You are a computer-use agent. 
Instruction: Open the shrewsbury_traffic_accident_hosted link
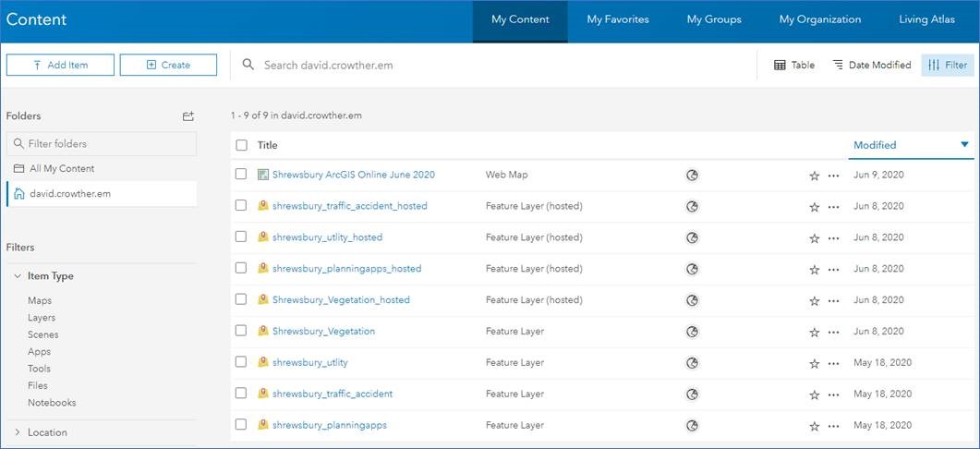pyautogui.click(x=349, y=206)
